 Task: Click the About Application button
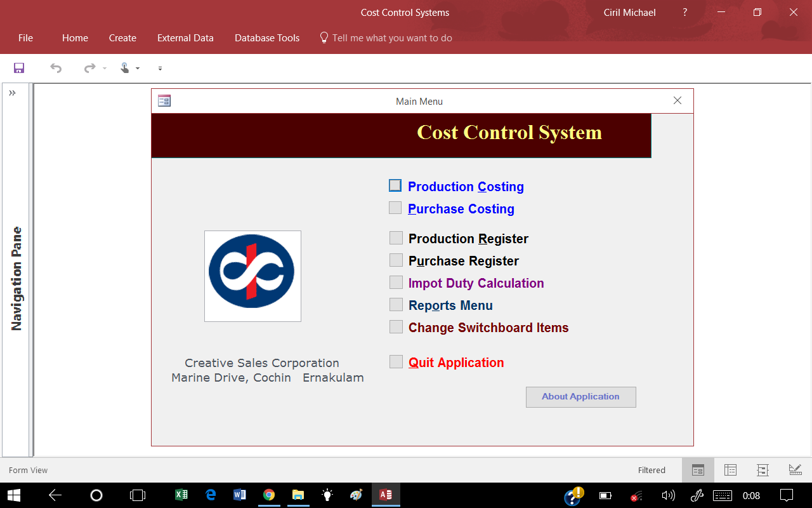[580, 397]
